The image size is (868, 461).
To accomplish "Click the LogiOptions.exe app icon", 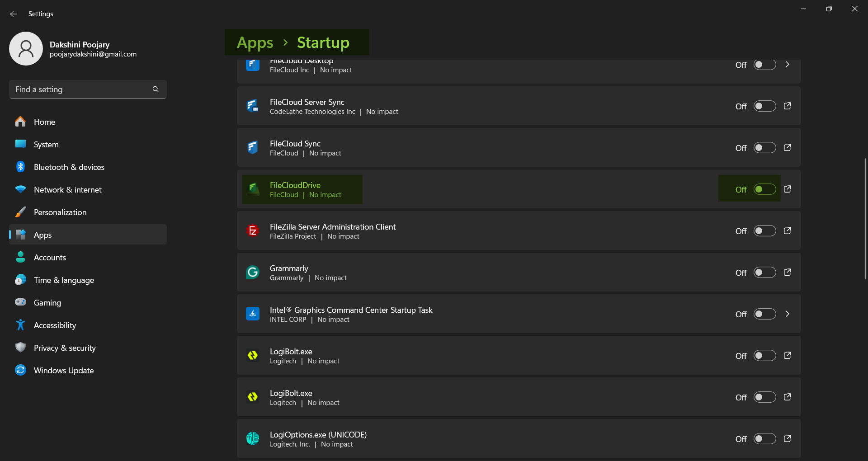I will [x=253, y=439].
